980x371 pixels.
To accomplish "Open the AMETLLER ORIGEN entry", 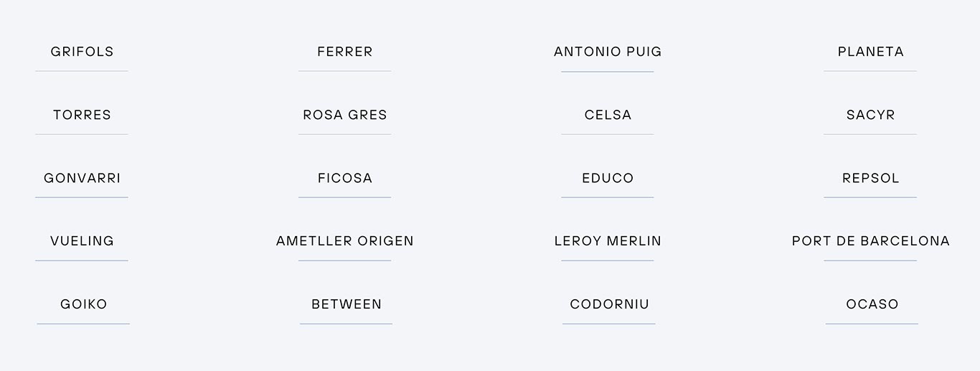I will pyautogui.click(x=345, y=241).
